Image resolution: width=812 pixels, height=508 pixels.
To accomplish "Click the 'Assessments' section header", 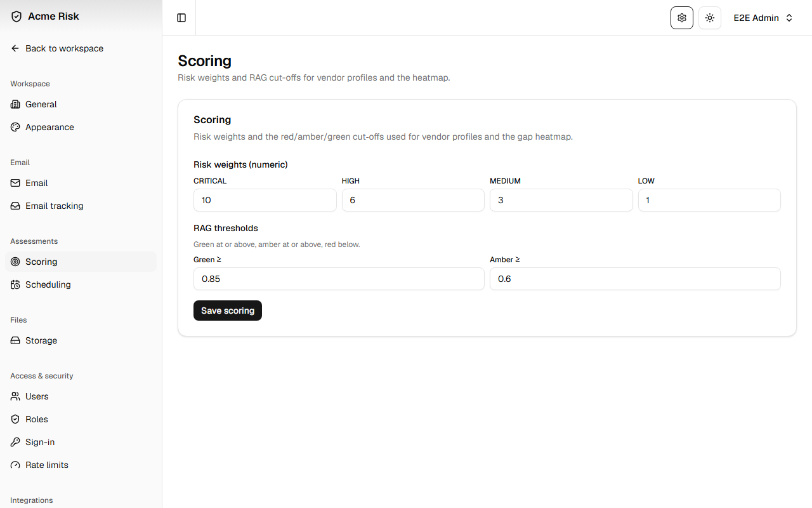I will pyautogui.click(x=34, y=241).
